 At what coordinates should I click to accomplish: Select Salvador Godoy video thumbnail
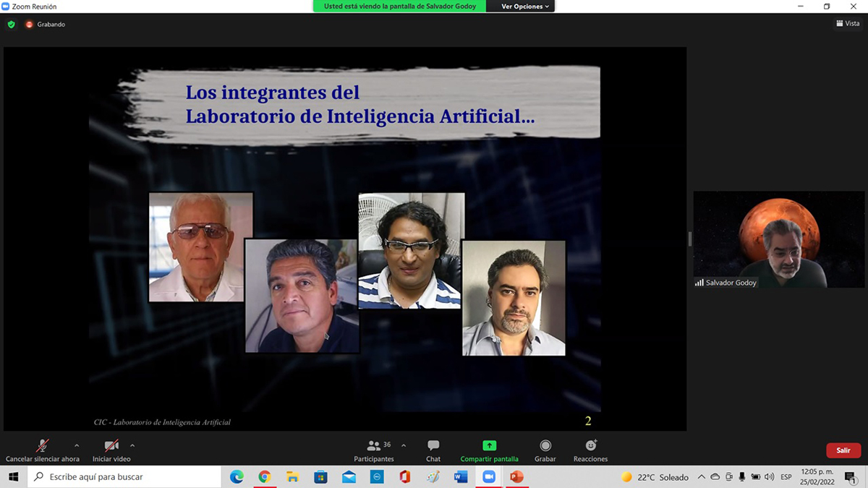click(x=779, y=239)
